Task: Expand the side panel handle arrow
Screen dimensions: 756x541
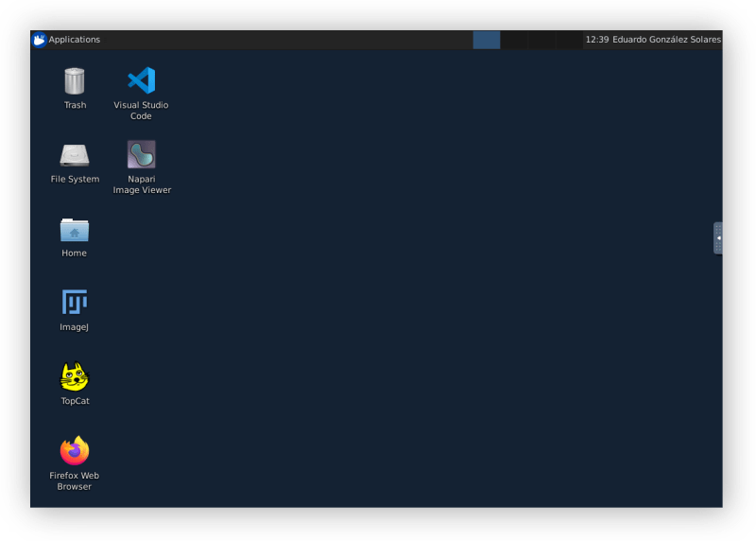Action: (718, 238)
